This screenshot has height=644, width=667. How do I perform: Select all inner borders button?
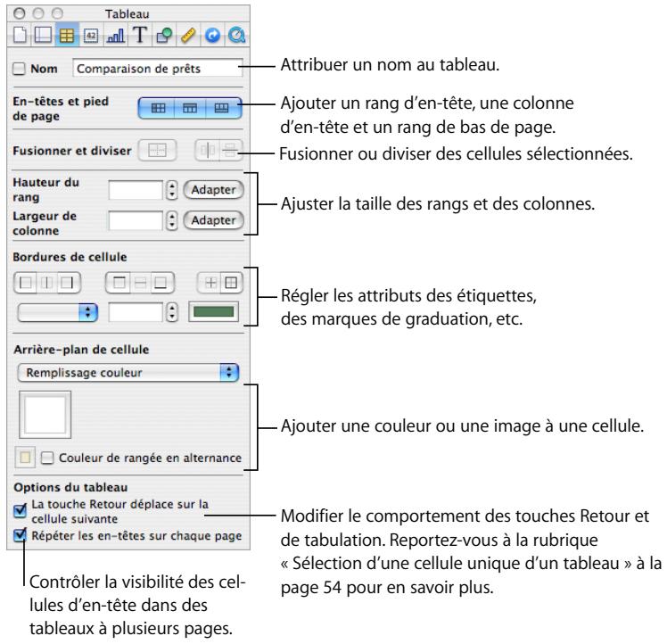tap(210, 283)
